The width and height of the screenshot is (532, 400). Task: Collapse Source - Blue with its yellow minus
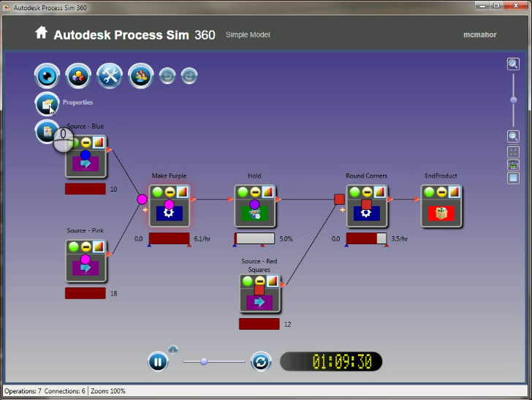coord(86,143)
